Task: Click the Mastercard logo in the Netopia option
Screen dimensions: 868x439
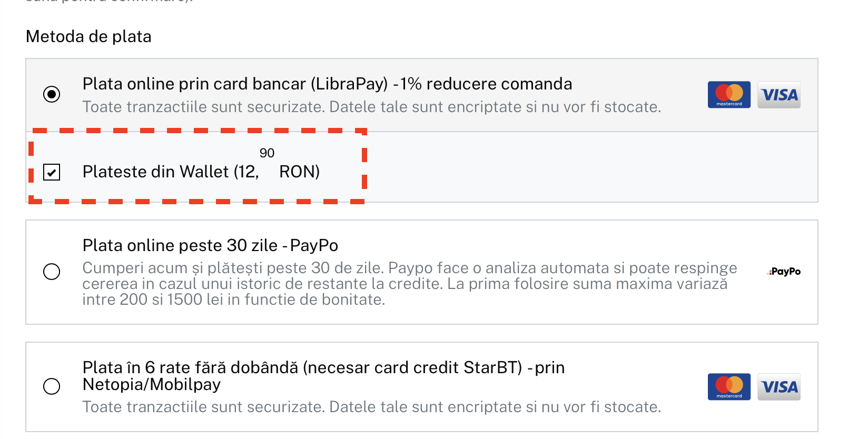Action: [x=729, y=387]
